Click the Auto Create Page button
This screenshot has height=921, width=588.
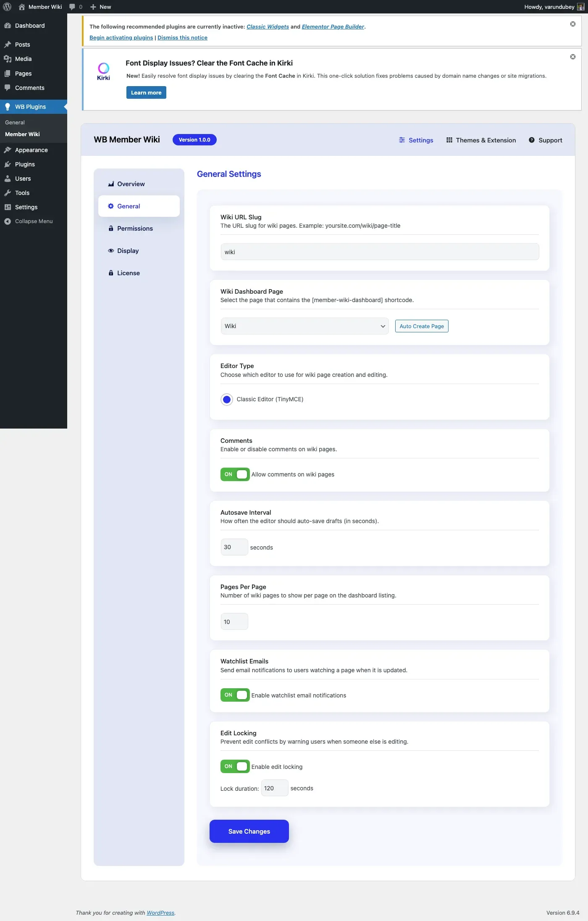[x=422, y=326]
